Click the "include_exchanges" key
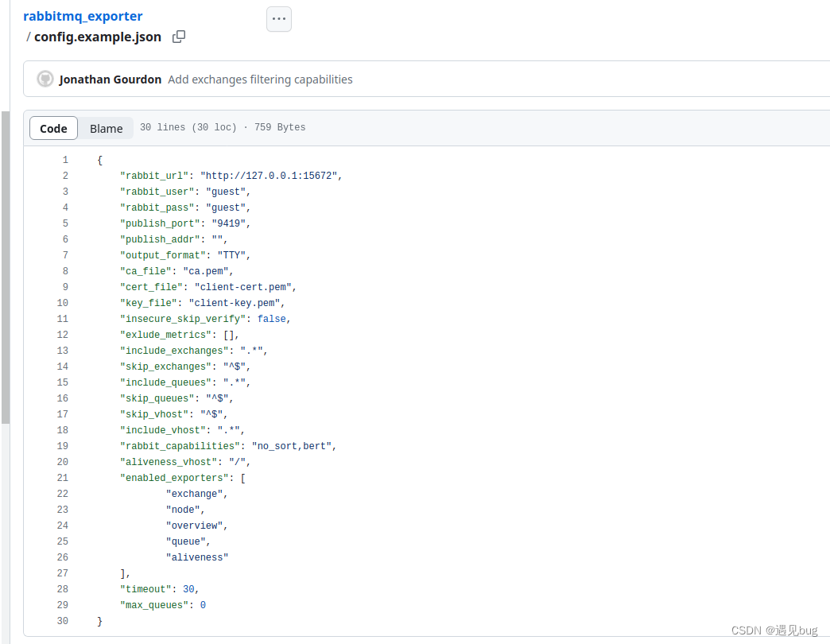Viewport: 830px width, 644px height. click(174, 351)
